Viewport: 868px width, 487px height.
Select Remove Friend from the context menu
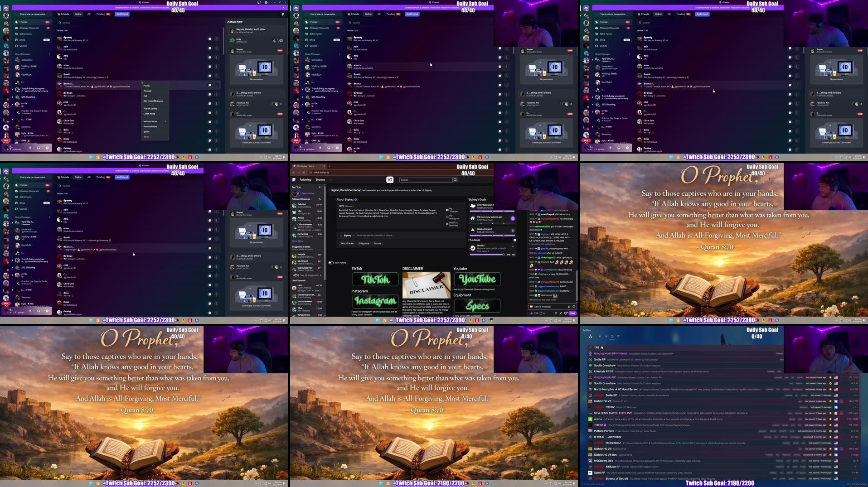151,126
